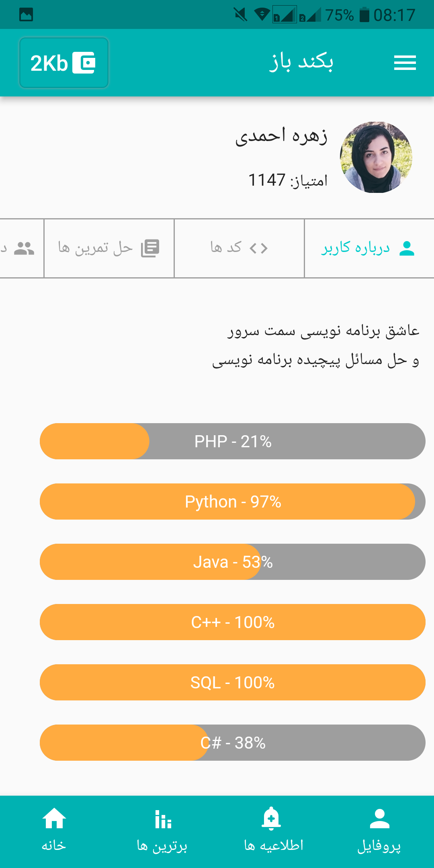Open the top-ranked chart icon
The width and height of the screenshot is (434, 868).
tap(163, 819)
